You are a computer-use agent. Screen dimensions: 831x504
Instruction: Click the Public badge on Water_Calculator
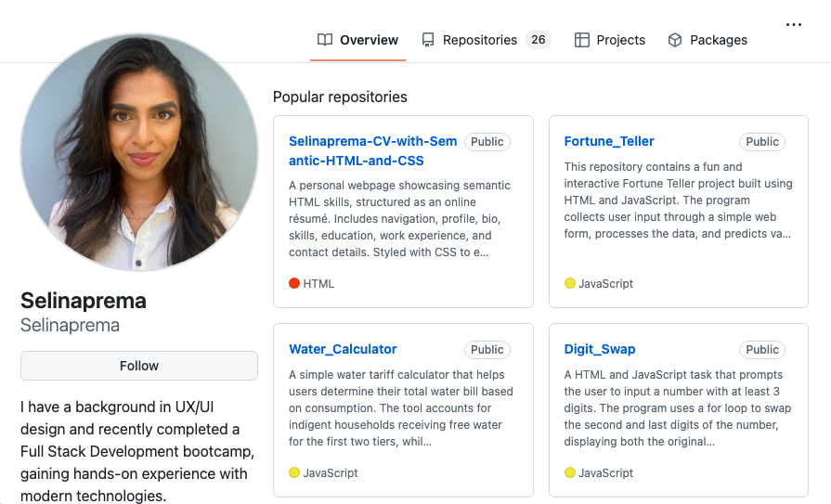point(487,350)
